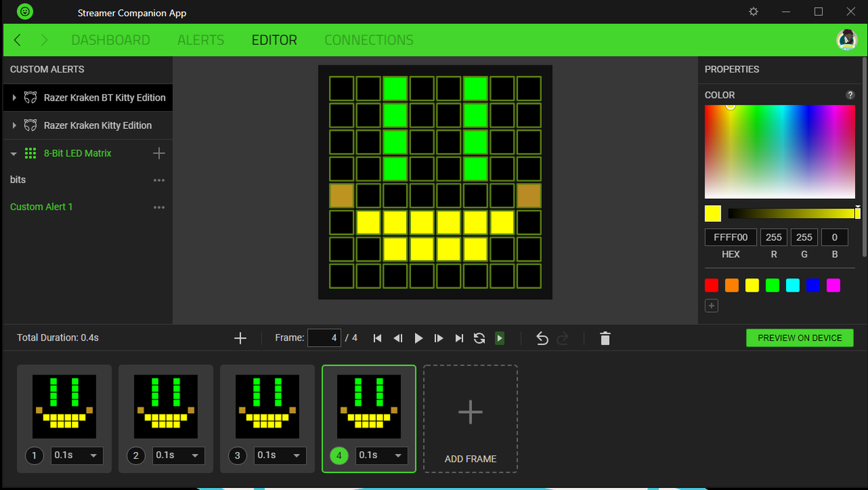
Task: Open the options menu for bits alert
Action: point(159,180)
